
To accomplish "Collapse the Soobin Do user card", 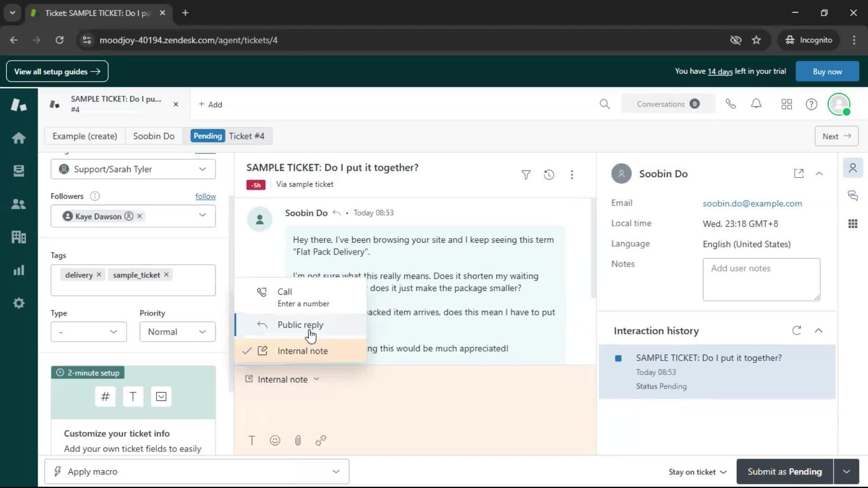I will (x=819, y=174).
